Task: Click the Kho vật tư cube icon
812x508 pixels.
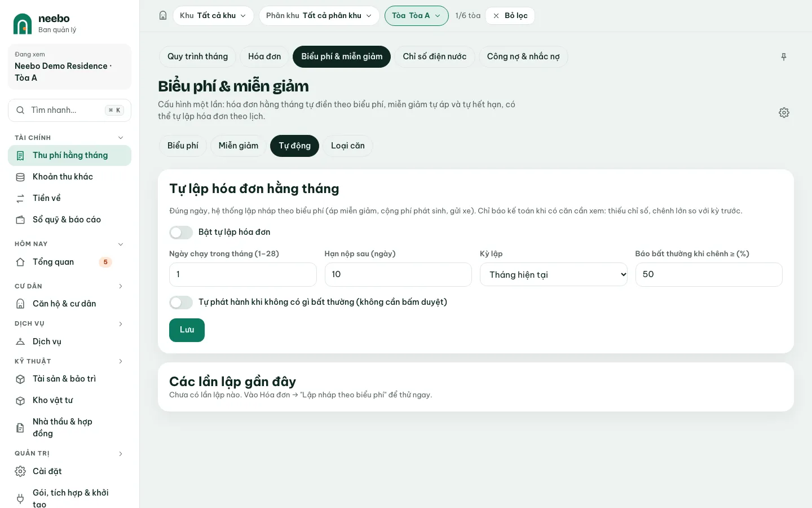Action: [20, 401]
